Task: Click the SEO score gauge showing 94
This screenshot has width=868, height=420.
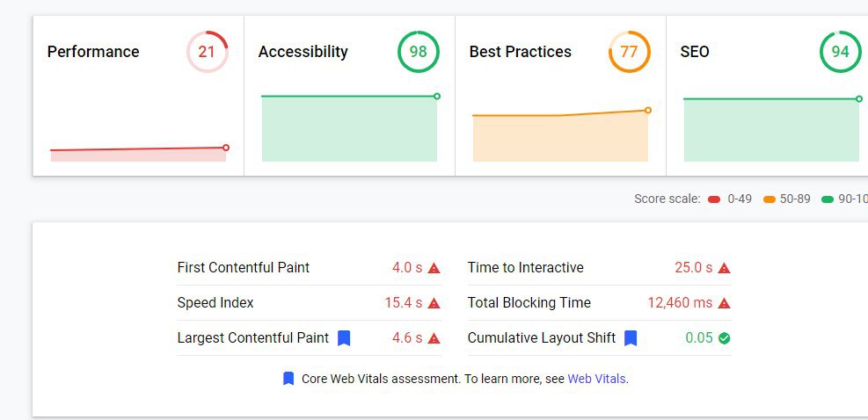Action: point(840,52)
